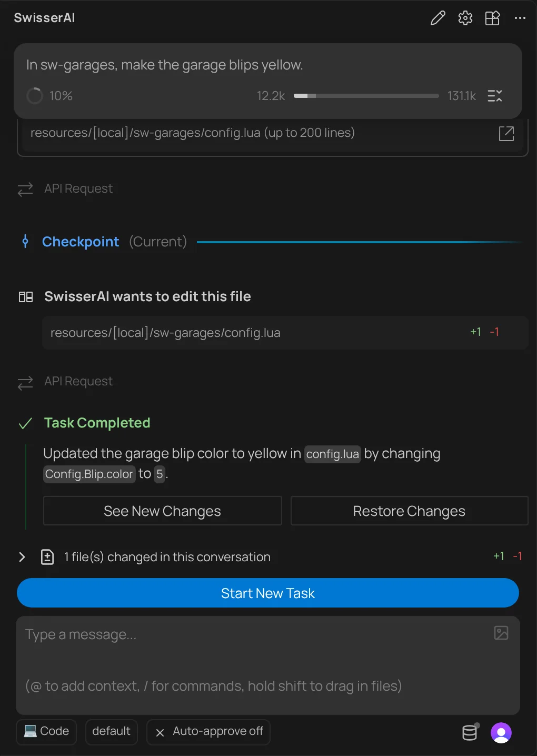The width and height of the screenshot is (537, 756).
Task: Click the first API Request arrows icon
Action: pyautogui.click(x=25, y=189)
